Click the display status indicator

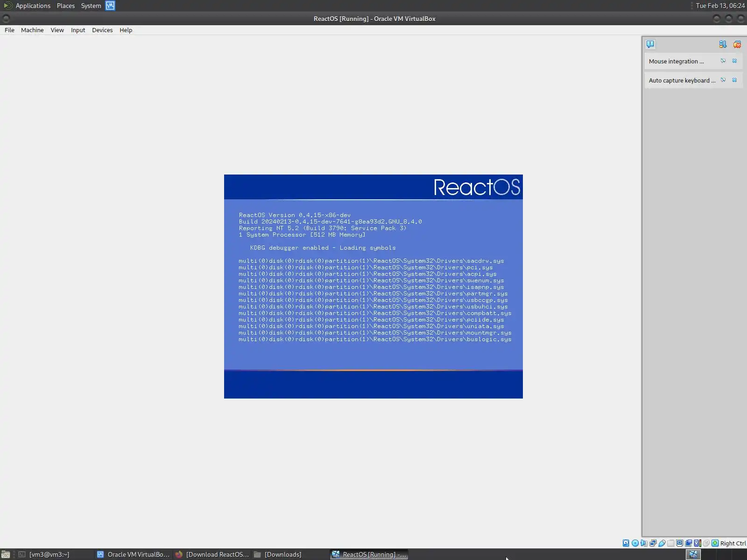point(679,543)
